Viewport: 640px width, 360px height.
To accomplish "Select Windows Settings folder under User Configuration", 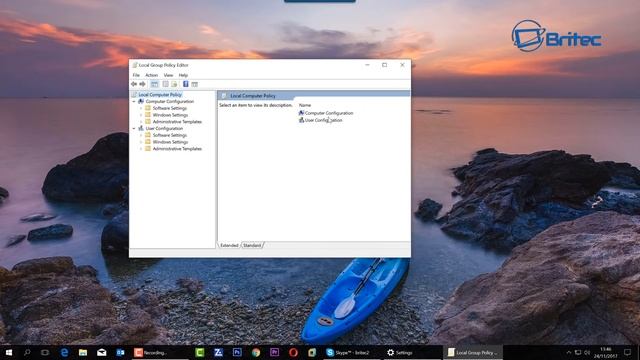I will (x=170, y=142).
